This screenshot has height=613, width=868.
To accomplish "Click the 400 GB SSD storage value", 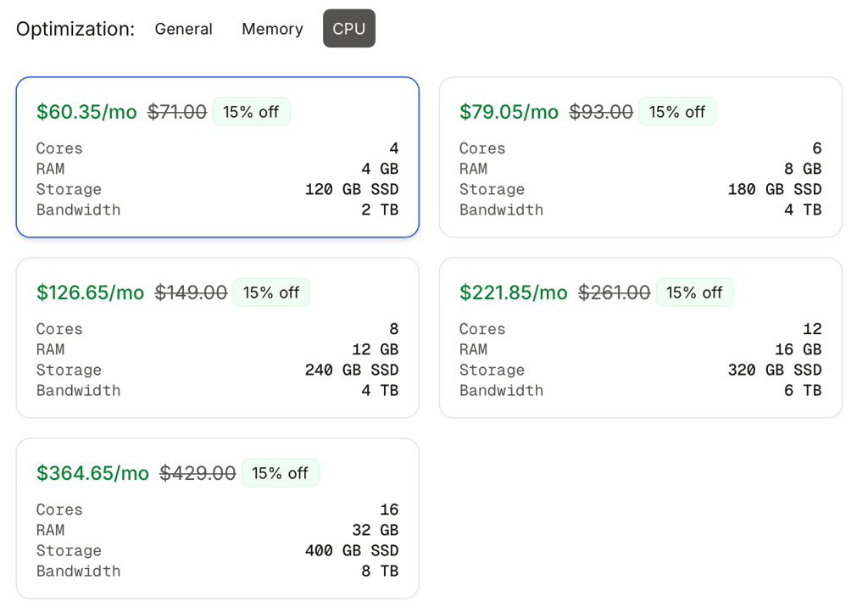I will click(352, 550).
